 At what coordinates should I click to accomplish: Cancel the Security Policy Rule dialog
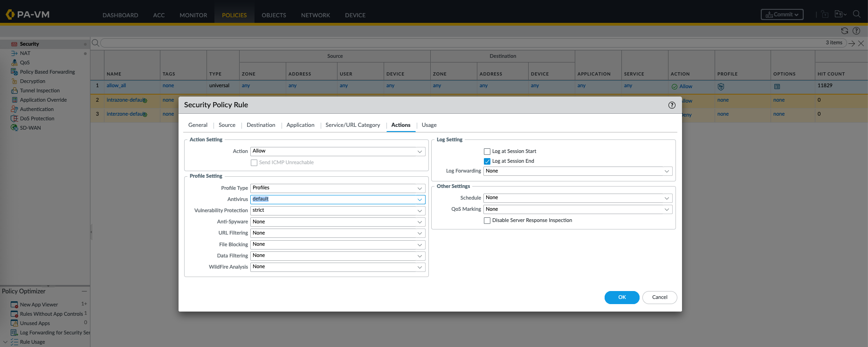659,297
